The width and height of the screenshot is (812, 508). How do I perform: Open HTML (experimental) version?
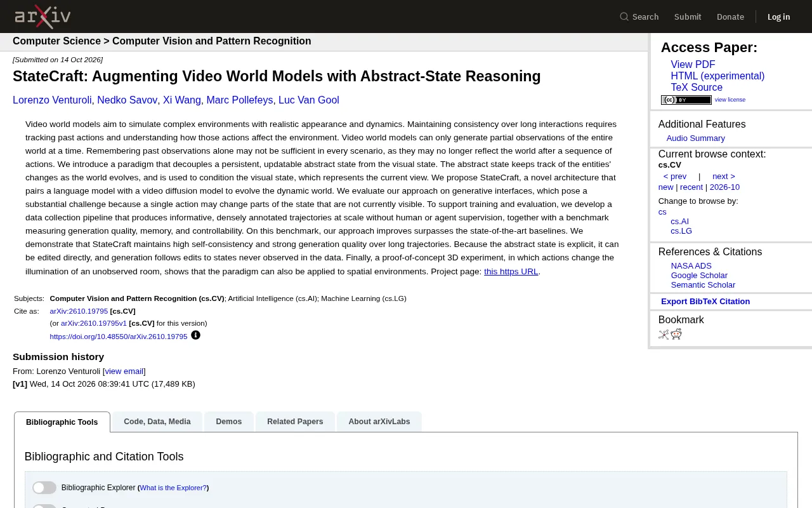pyautogui.click(x=717, y=76)
